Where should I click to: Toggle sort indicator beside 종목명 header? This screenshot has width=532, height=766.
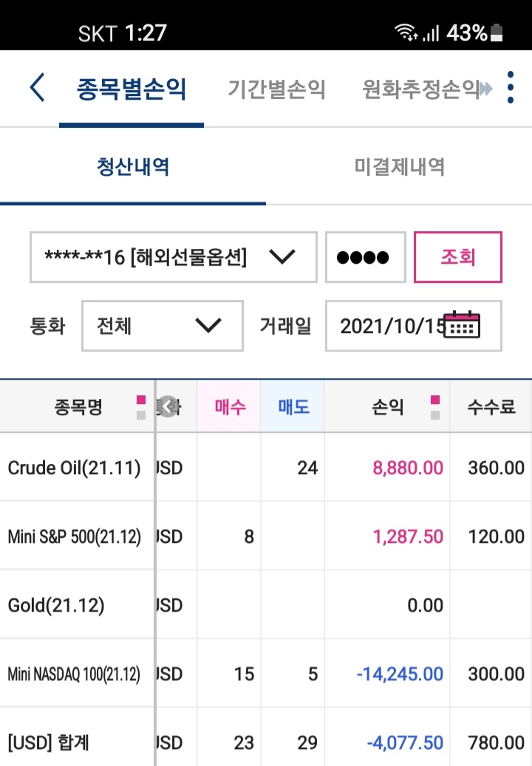[140, 407]
